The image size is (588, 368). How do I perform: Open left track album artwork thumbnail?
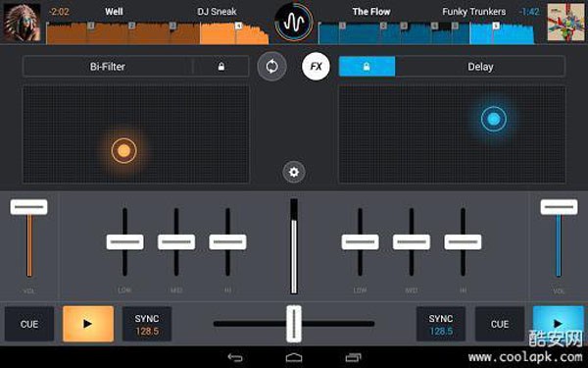(x=22, y=23)
